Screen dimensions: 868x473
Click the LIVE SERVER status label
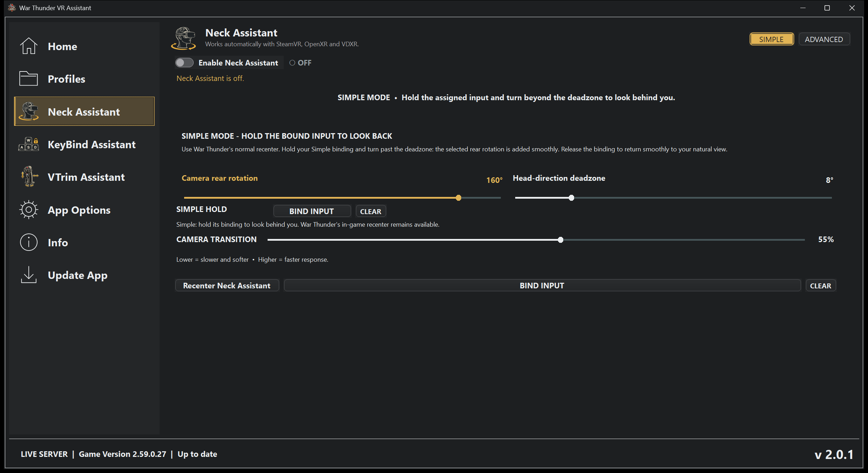[x=44, y=454]
